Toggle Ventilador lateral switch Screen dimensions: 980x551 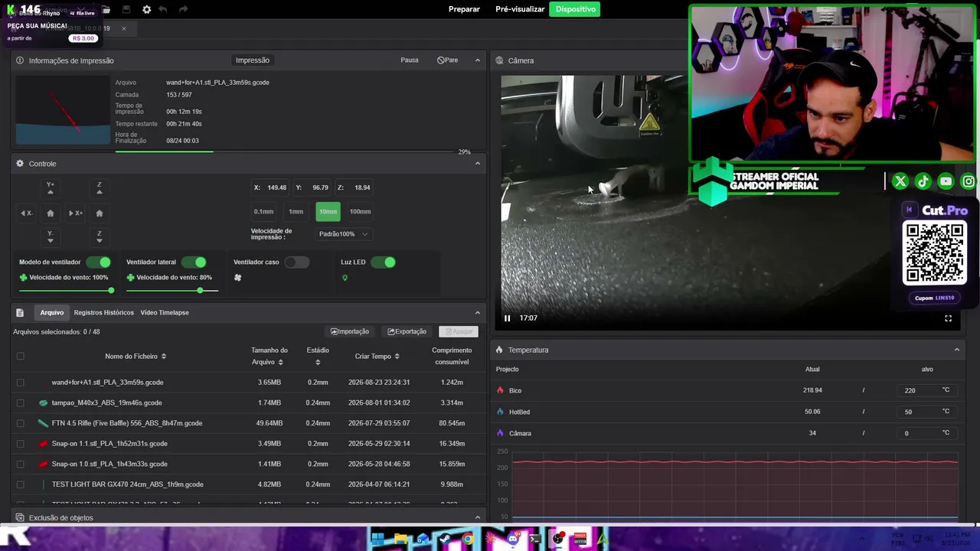click(194, 262)
